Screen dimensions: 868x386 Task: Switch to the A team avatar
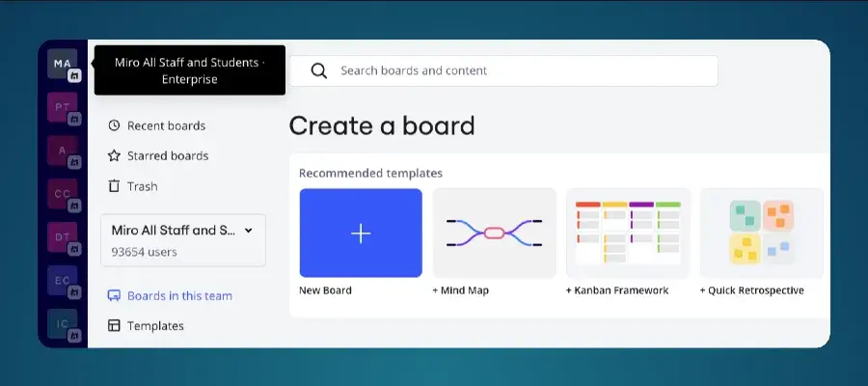[x=62, y=151]
